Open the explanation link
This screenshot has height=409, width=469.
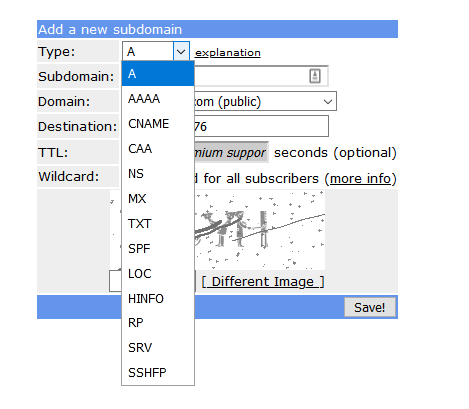228,53
